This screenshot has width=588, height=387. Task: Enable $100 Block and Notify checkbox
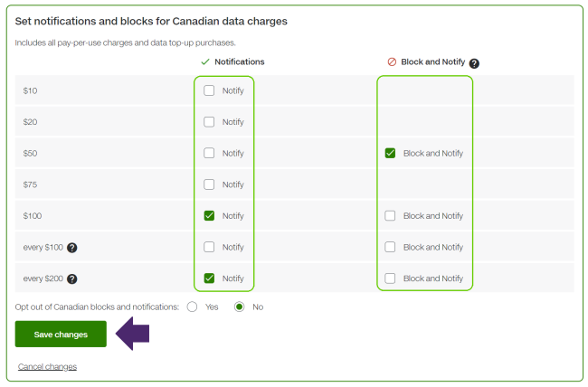(390, 216)
